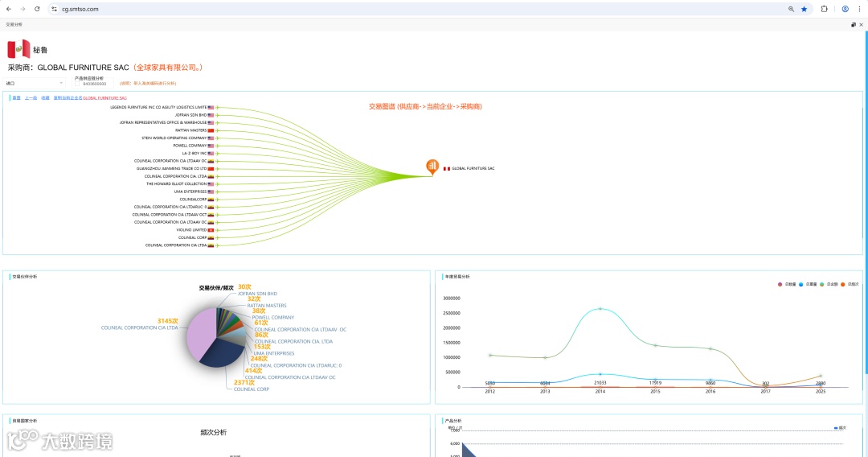The image size is (868, 457).
Task: Click the 21033 data label on chart
Action: point(600,383)
